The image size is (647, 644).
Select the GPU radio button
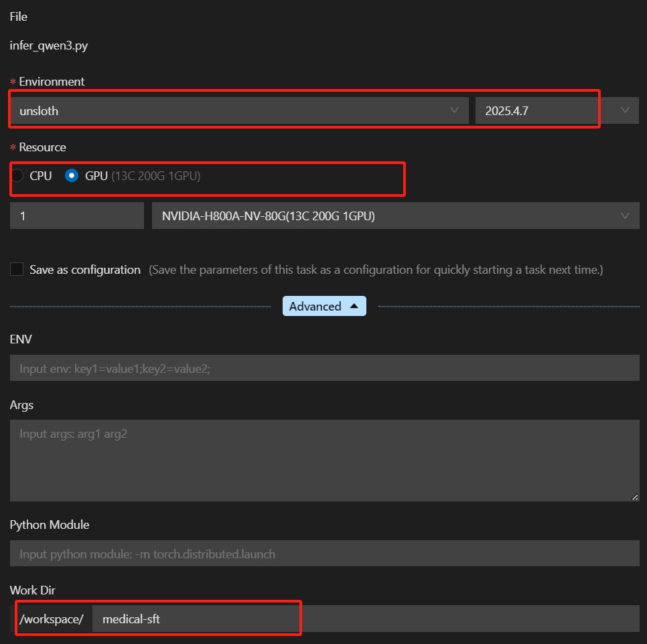point(71,175)
